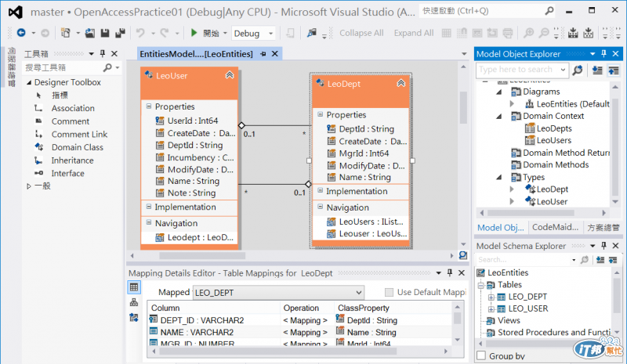Screen dimensions: 627x364
Task: Switch to the EntitiesModel [LeoEntities] document tab
Action: click(197, 53)
